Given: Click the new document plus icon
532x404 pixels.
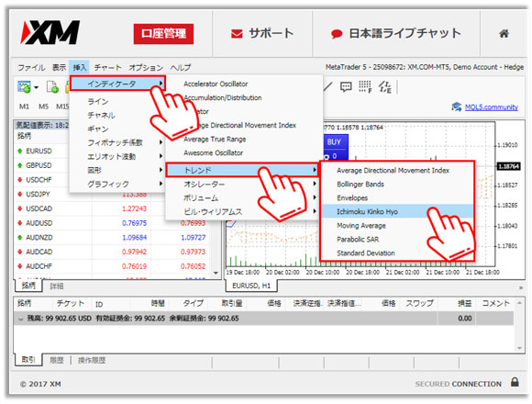Looking at the screenshot, I should (x=52, y=87).
